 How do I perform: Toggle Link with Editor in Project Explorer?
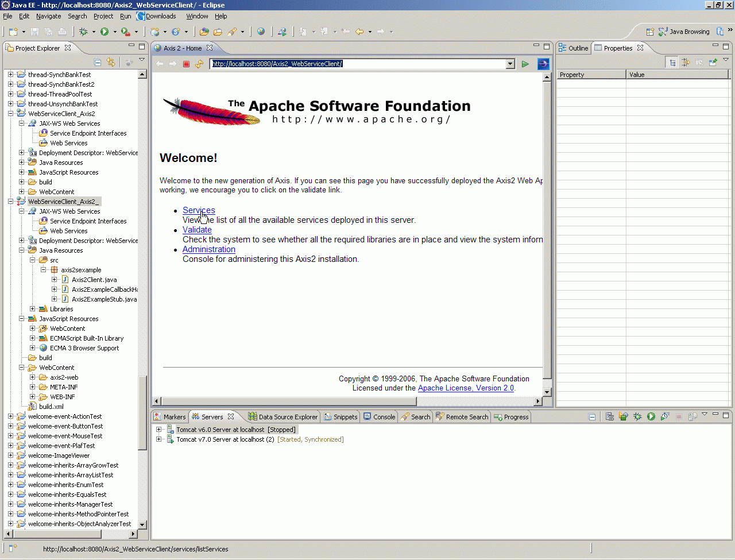(111, 63)
